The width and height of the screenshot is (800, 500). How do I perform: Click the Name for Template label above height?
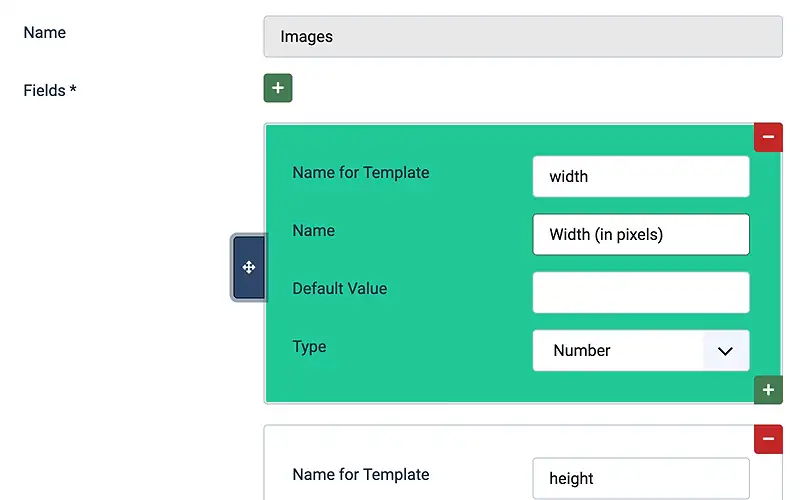point(361,474)
